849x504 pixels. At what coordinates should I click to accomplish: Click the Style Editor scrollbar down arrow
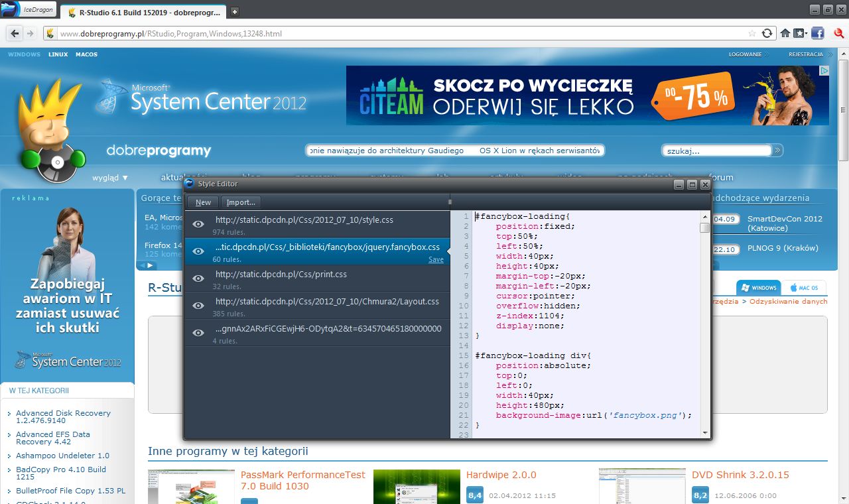coord(704,432)
